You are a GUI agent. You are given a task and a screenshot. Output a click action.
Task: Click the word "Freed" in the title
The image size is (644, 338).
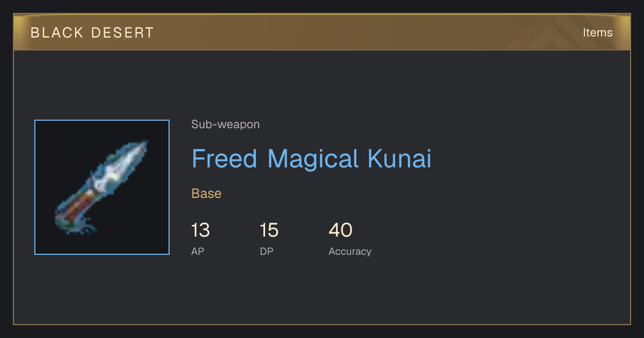click(x=224, y=159)
